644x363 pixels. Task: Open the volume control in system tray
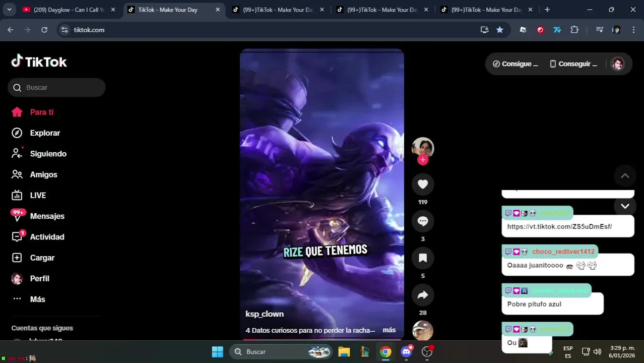pyautogui.click(x=597, y=351)
